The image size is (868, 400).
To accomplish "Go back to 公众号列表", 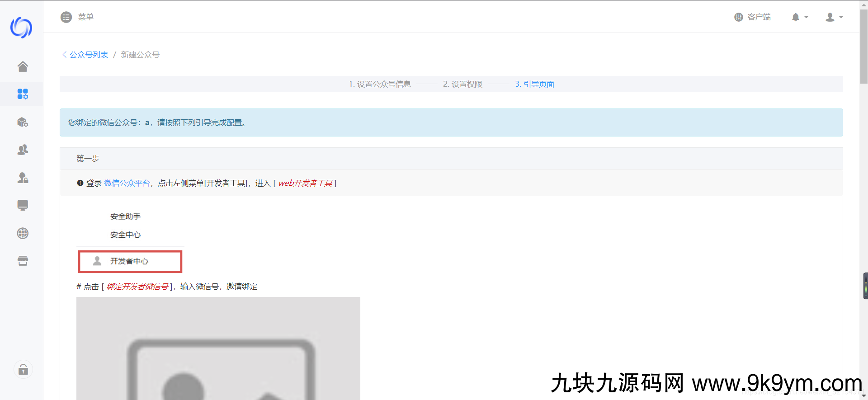I will coord(85,55).
